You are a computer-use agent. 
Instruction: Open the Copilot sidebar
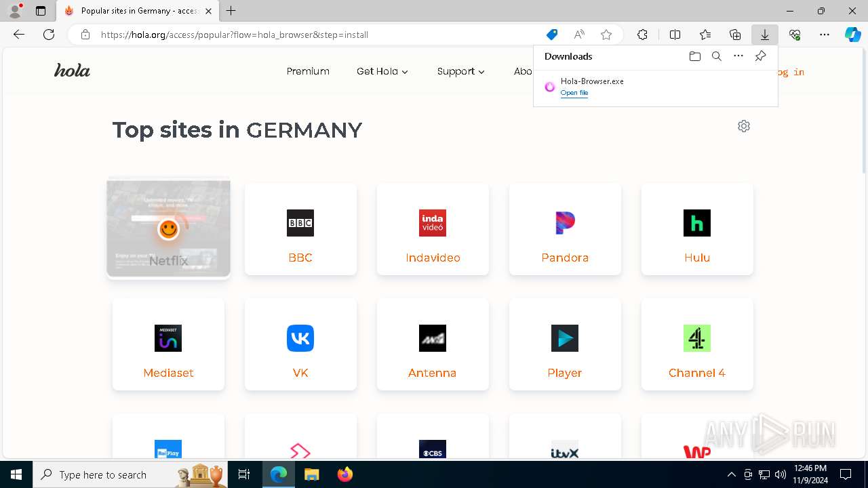tap(853, 35)
